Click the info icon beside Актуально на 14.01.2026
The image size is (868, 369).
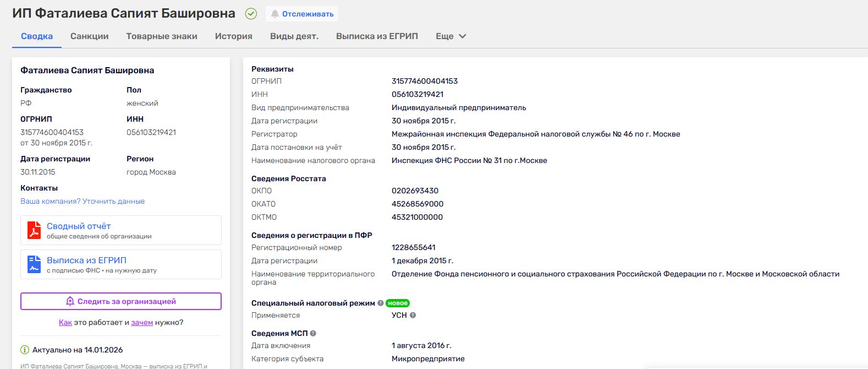click(25, 350)
